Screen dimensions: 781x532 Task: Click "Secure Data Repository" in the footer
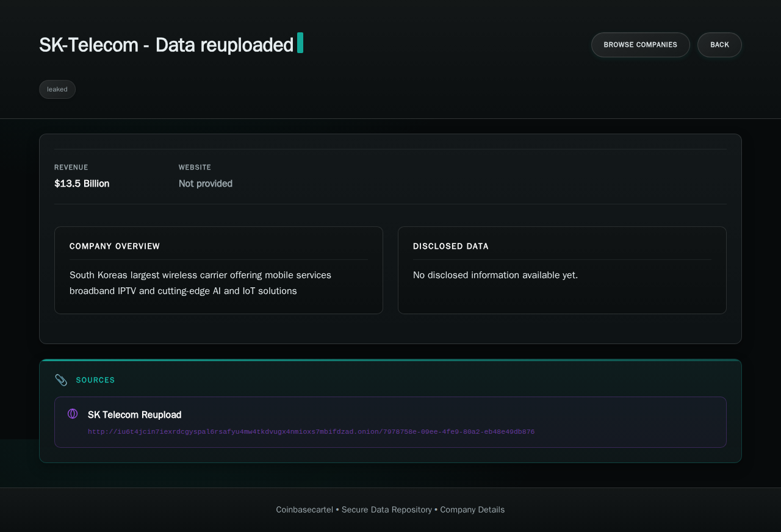[x=387, y=509]
